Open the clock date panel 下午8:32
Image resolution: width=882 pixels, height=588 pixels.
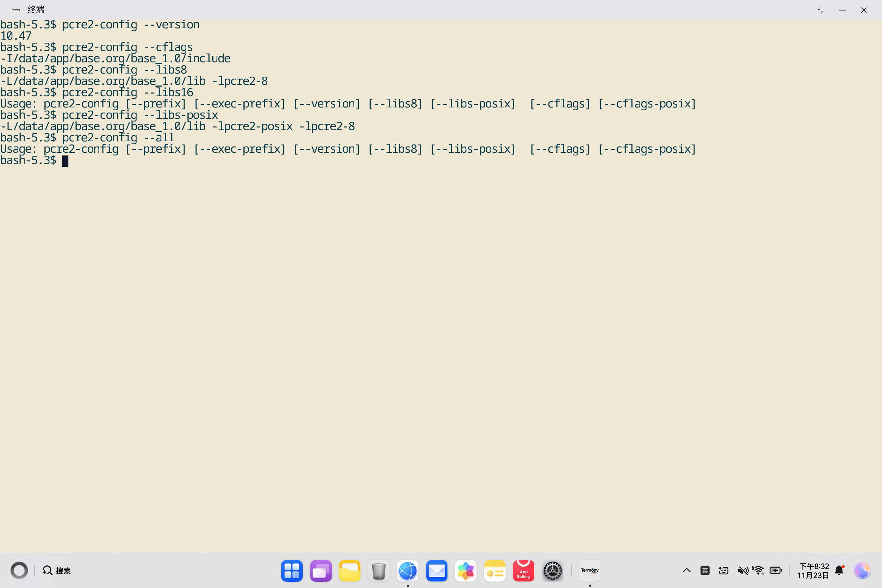point(813,570)
